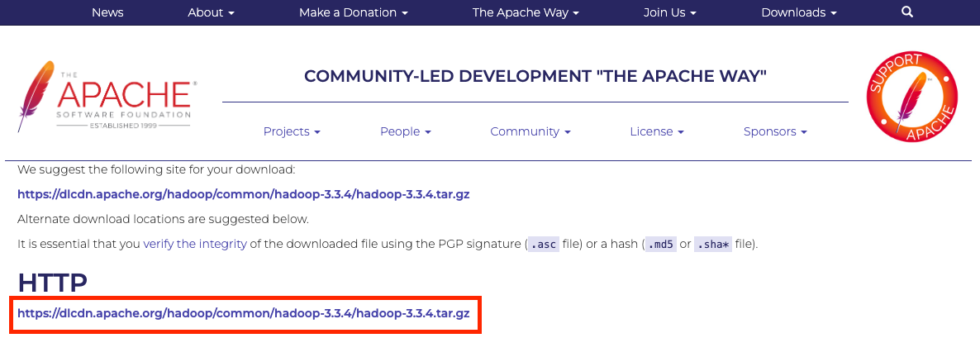Open the search magnifier icon
This screenshot has width=980, height=357.
[907, 12]
